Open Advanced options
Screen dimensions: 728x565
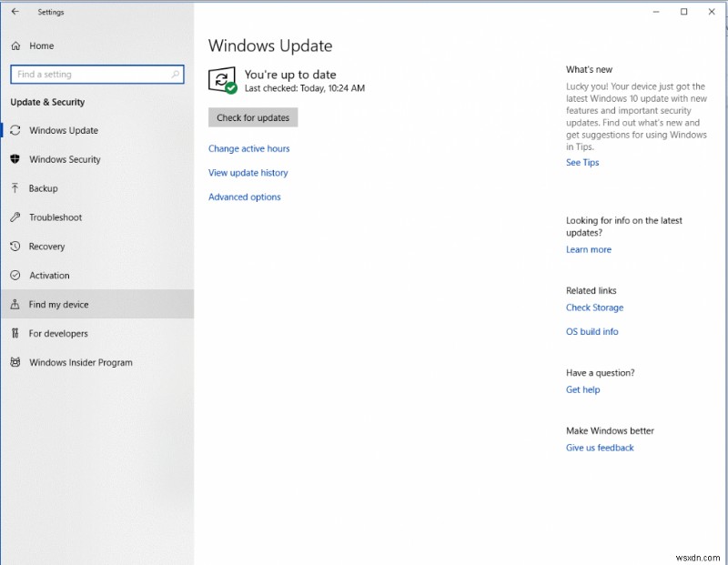[244, 197]
